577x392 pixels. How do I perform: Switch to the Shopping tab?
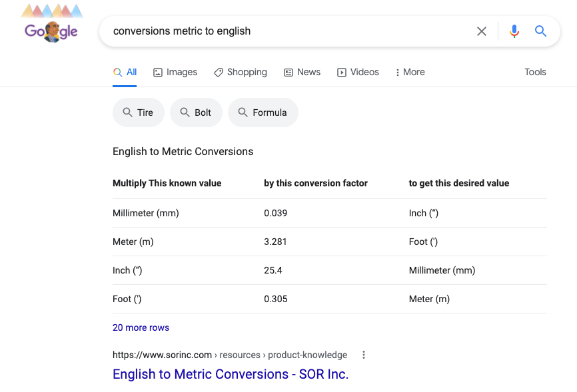click(240, 72)
